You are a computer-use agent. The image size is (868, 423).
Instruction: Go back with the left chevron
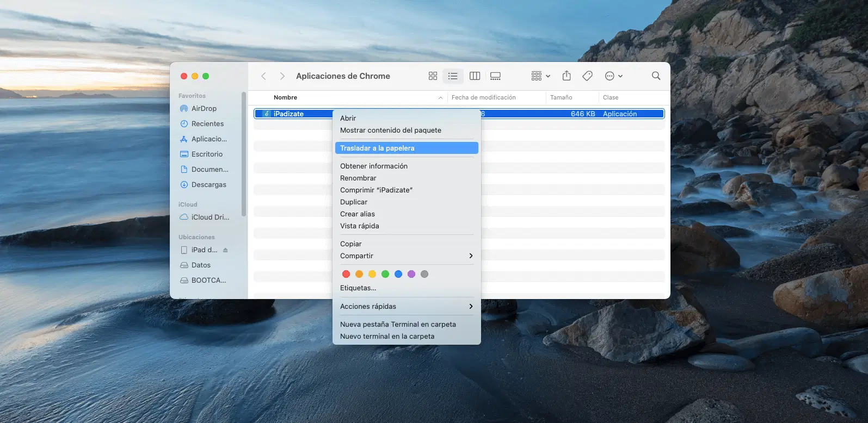coord(263,76)
